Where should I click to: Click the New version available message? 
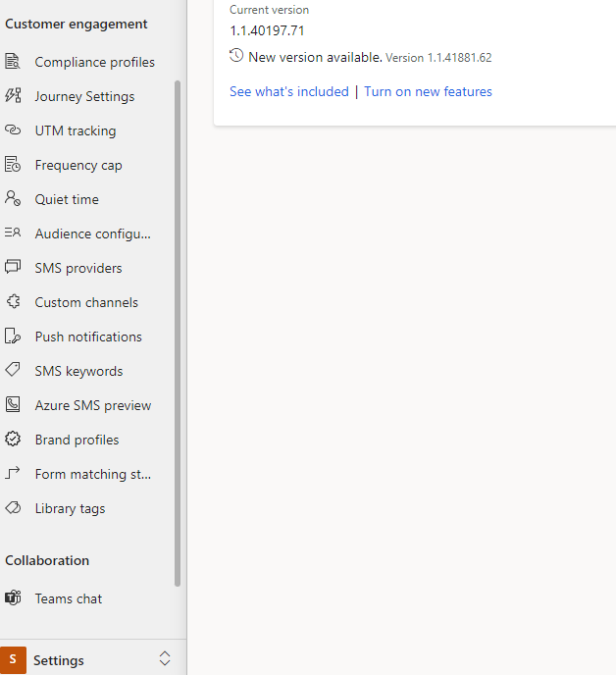point(315,57)
